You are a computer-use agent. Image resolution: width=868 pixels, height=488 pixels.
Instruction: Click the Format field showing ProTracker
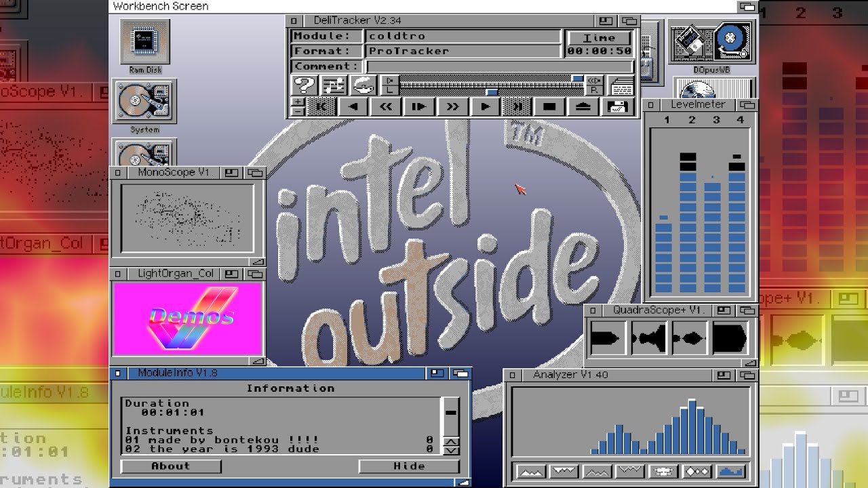pyautogui.click(x=463, y=51)
